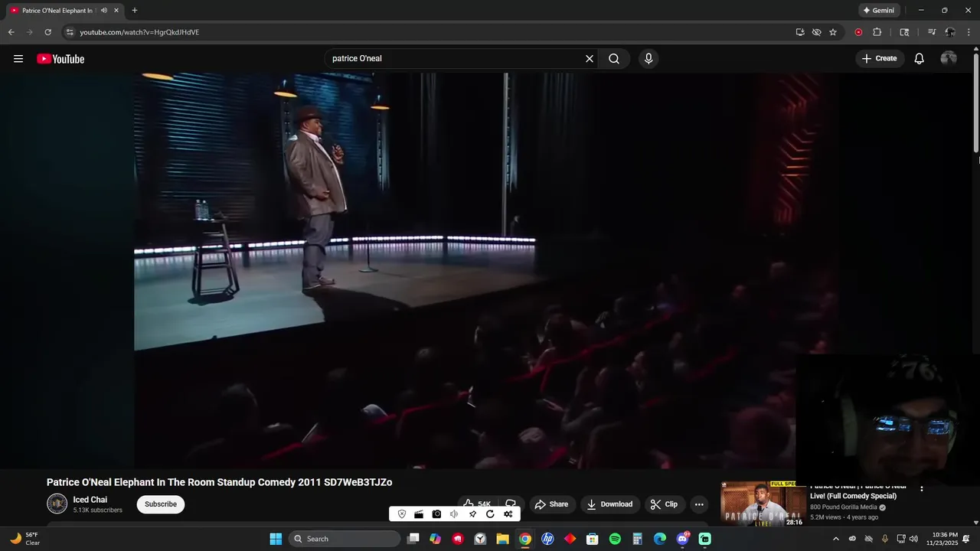Close the Patrice O'Neal tab
This screenshot has height=551, width=980.
click(x=116, y=11)
